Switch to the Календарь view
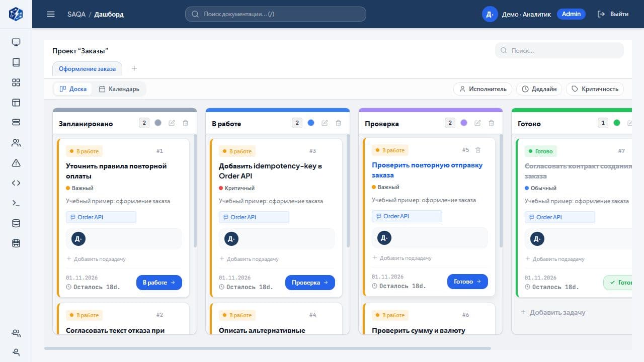 (x=119, y=89)
